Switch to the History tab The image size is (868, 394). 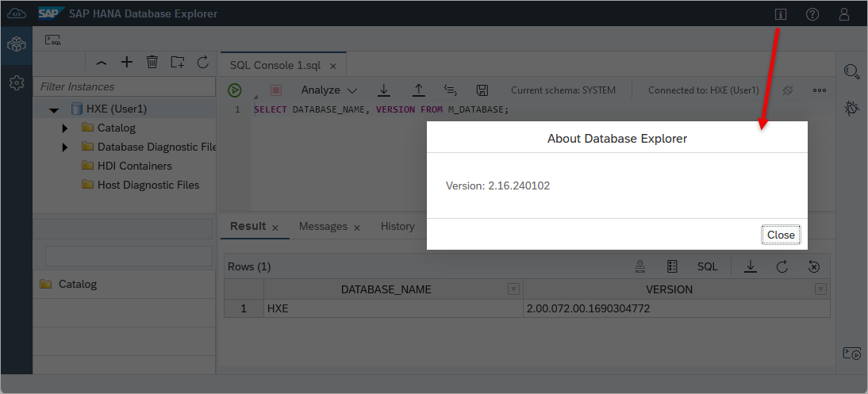pyautogui.click(x=398, y=226)
